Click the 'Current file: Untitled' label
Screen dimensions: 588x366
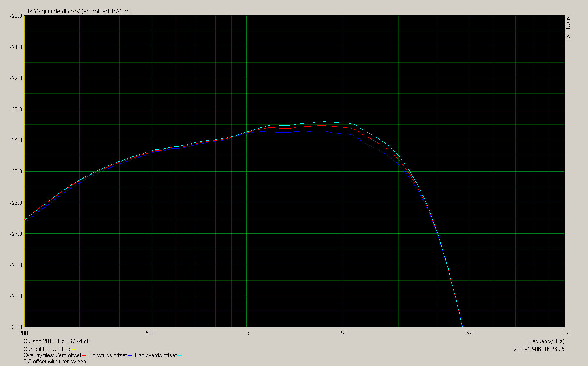(47, 349)
